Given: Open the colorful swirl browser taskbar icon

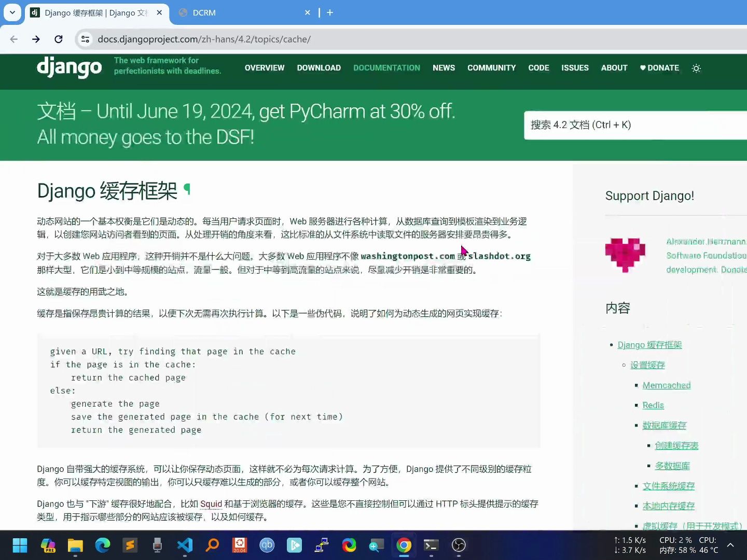Looking at the screenshot, I should tap(349, 545).
